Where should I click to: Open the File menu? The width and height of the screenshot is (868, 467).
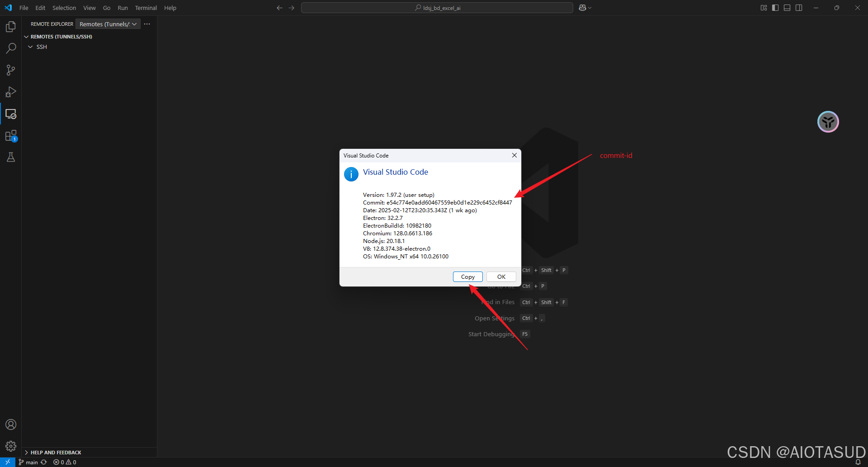[x=24, y=8]
